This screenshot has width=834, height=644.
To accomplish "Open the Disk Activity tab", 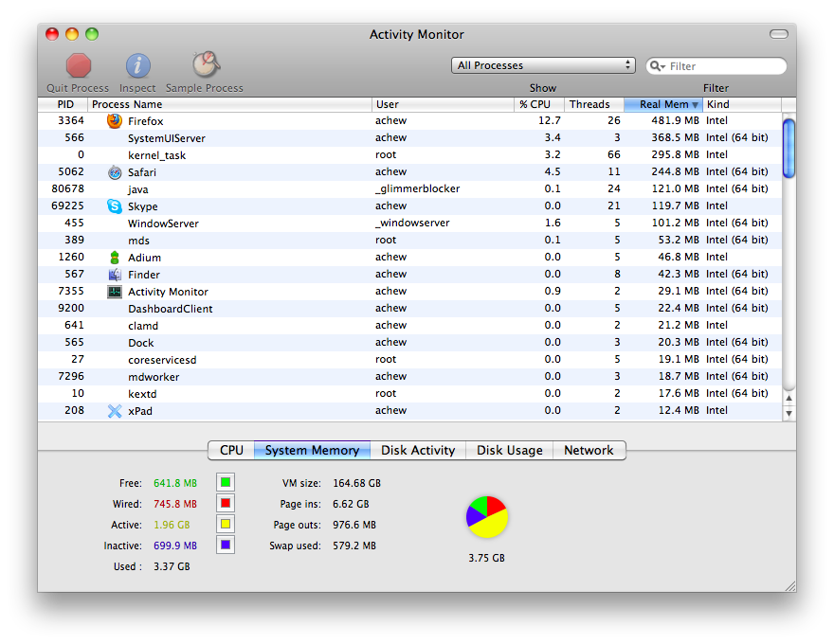I will point(418,450).
